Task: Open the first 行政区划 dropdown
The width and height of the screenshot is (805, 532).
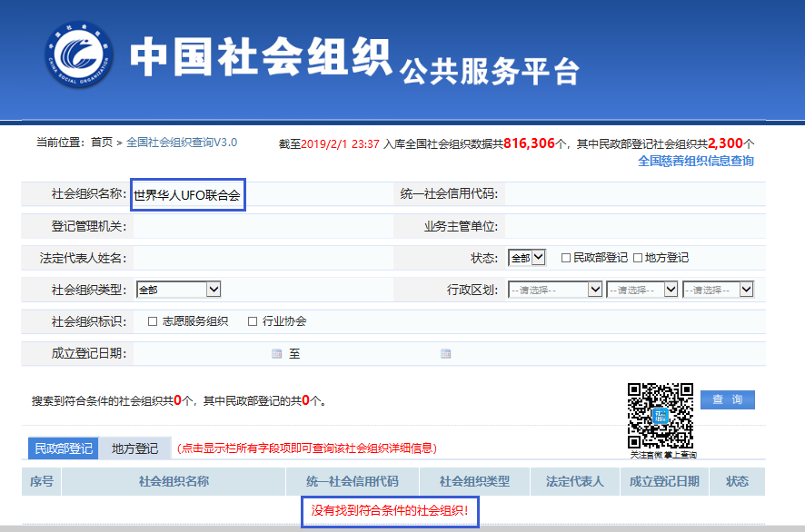Action: point(555,290)
